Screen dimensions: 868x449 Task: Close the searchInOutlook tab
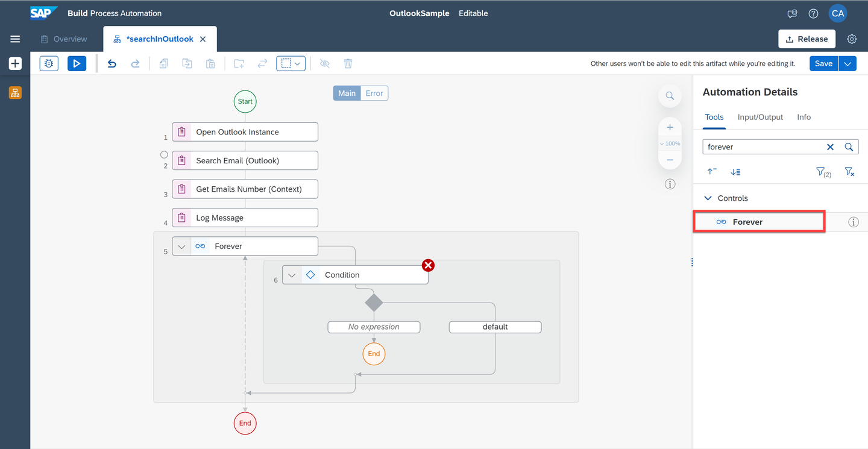[x=203, y=39]
